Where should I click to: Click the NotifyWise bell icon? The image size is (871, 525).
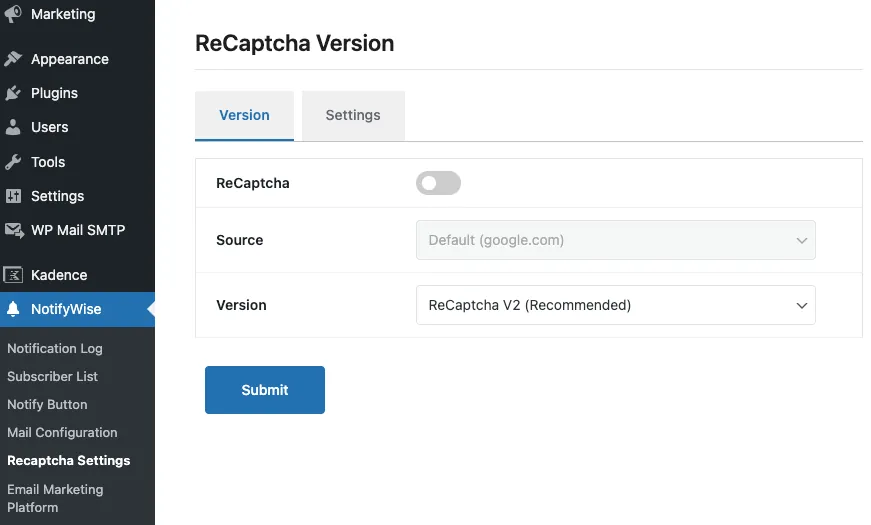[x=13, y=309]
